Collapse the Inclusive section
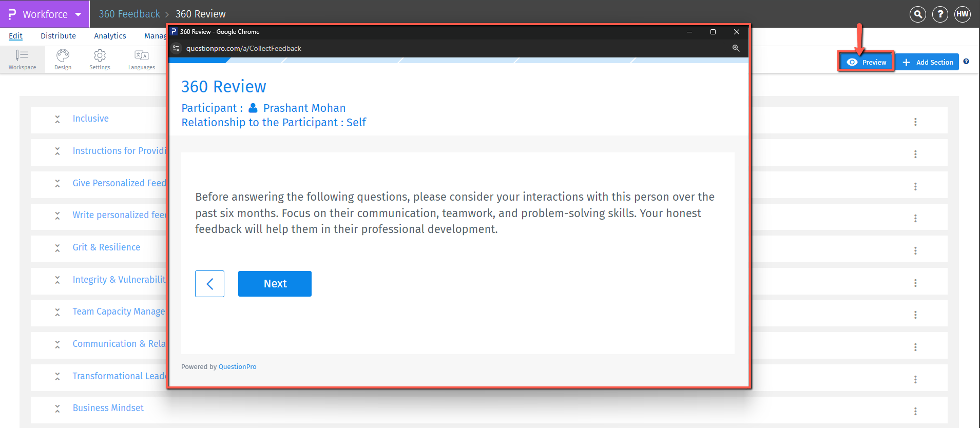This screenshot has width=980, height=428. tap(57, 119)
